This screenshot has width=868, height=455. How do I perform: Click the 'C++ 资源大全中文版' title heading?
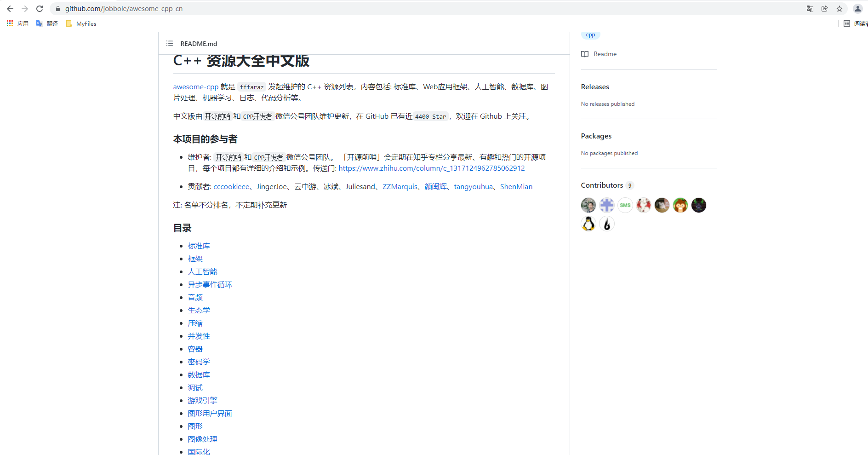[x=241, y=61]
